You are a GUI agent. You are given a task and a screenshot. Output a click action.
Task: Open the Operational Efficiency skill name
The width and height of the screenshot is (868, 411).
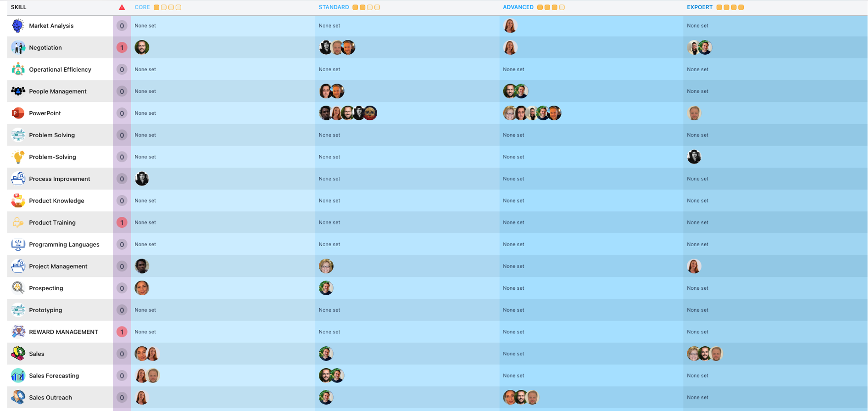point(60,69)
